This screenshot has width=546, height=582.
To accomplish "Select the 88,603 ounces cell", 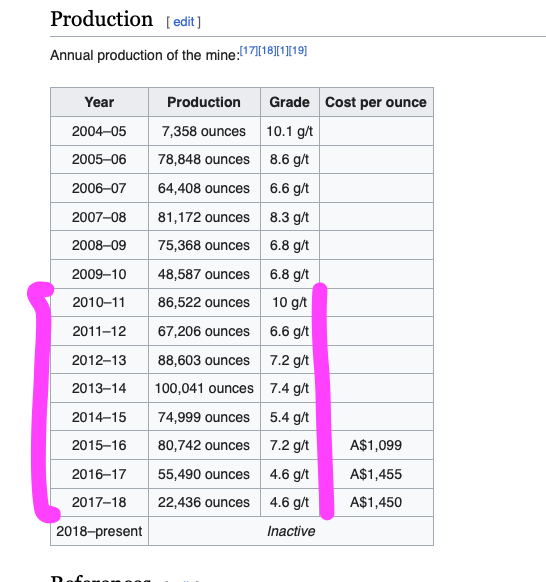I will pos(204,360).
